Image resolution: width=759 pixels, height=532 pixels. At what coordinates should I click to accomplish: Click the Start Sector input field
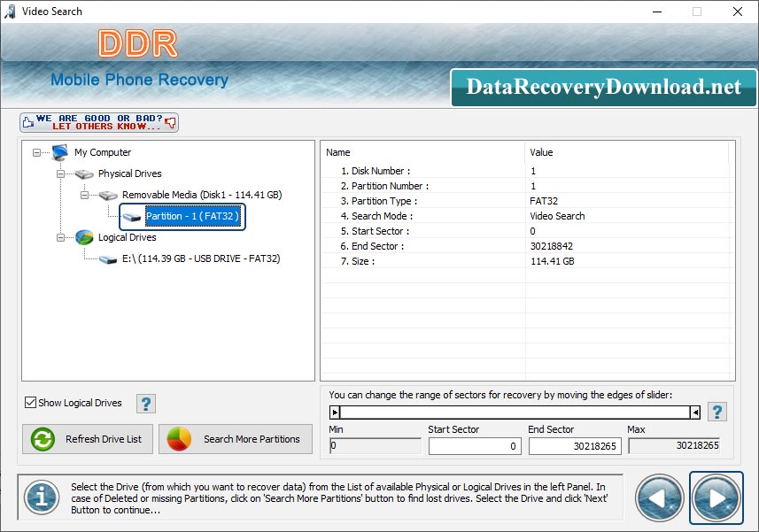pos(475,446)
